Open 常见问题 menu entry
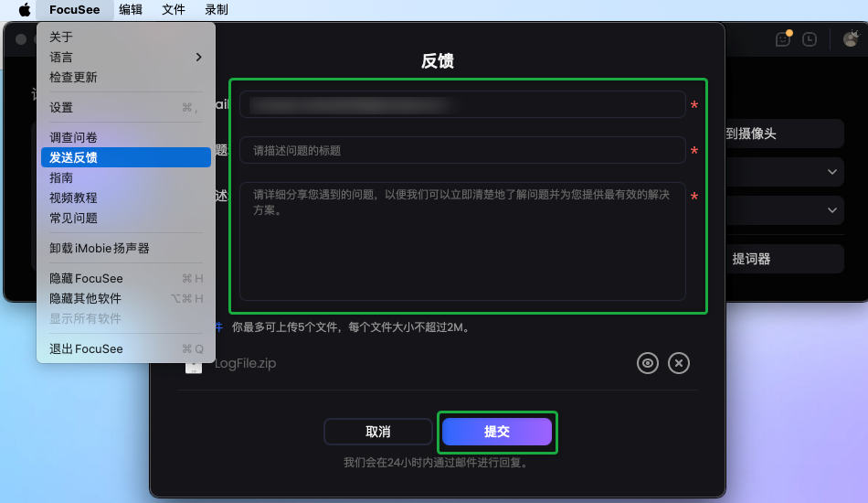 (x=126, y=219)
